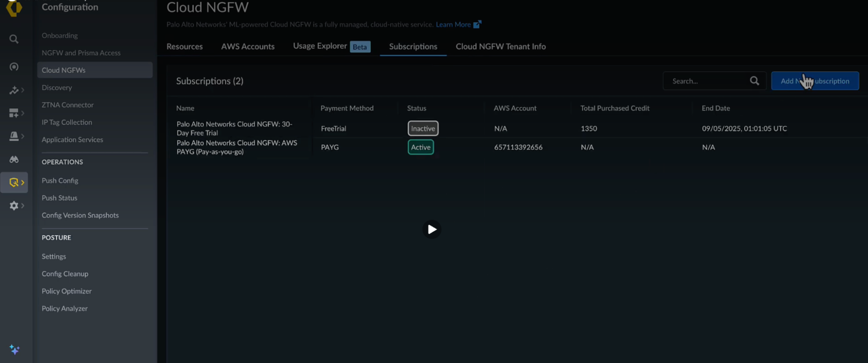Click the end date 09/05/2025, 01:01:05 UTC
This screenshot has width=868, height=363.
(x=744, y=129)
